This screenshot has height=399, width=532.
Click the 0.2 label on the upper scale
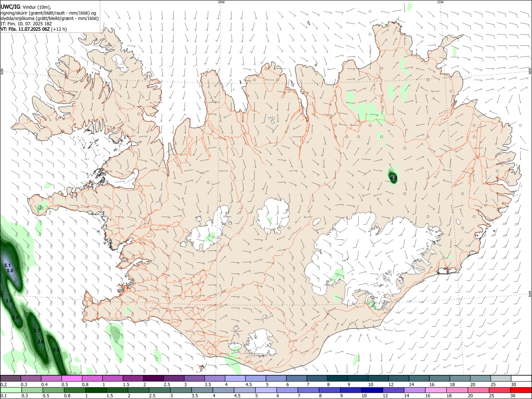(x=3, y=384)
